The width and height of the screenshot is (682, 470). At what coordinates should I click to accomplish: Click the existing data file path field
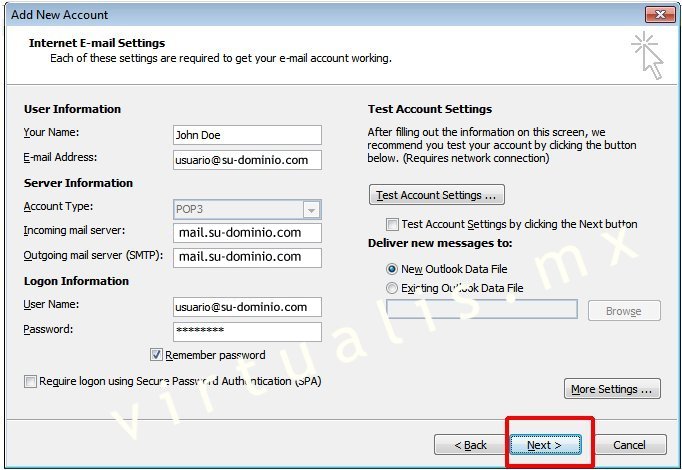pyautogui.click(x=482, y=309)
